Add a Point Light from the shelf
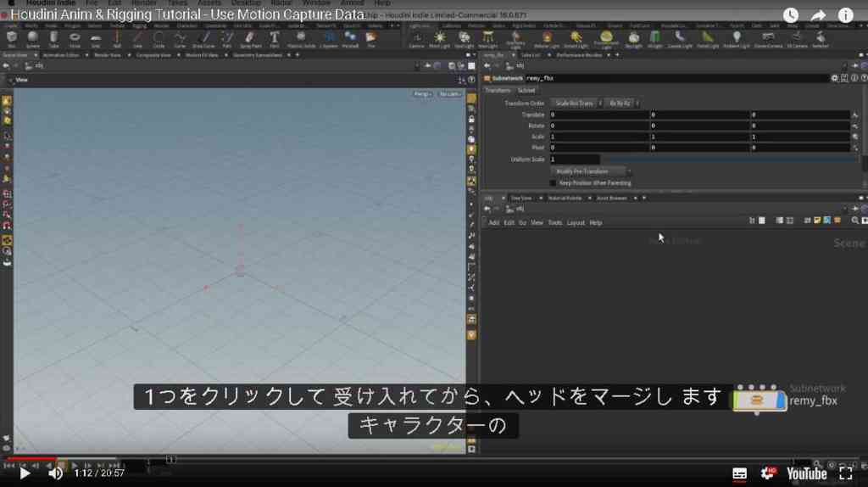868x487 pixels. click(x=440, y=39)
